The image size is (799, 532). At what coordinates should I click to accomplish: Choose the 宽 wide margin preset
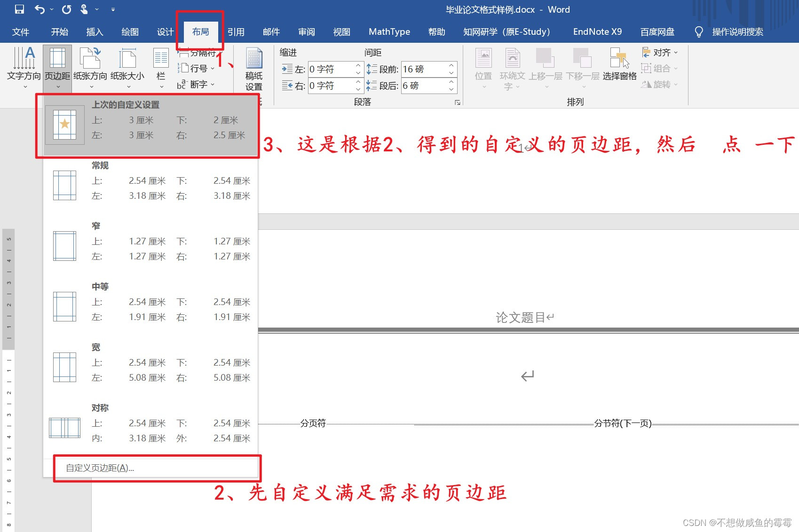point(150,368)
